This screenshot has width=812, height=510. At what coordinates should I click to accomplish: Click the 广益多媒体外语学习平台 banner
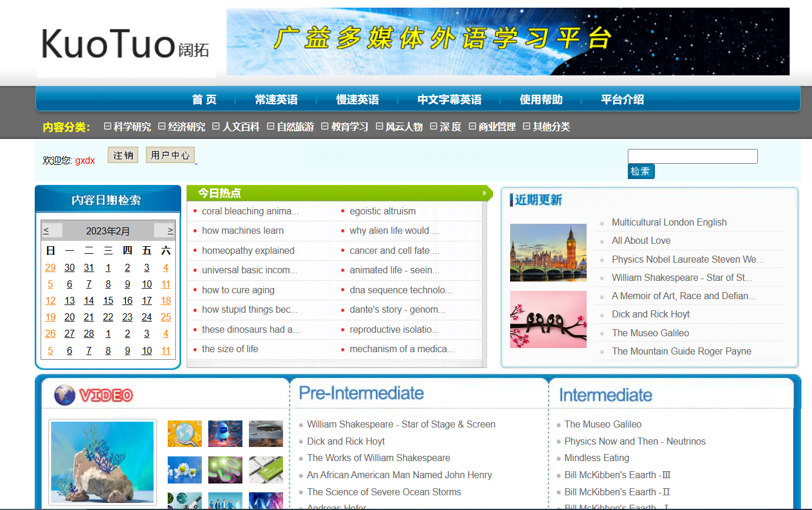(508, 41)
